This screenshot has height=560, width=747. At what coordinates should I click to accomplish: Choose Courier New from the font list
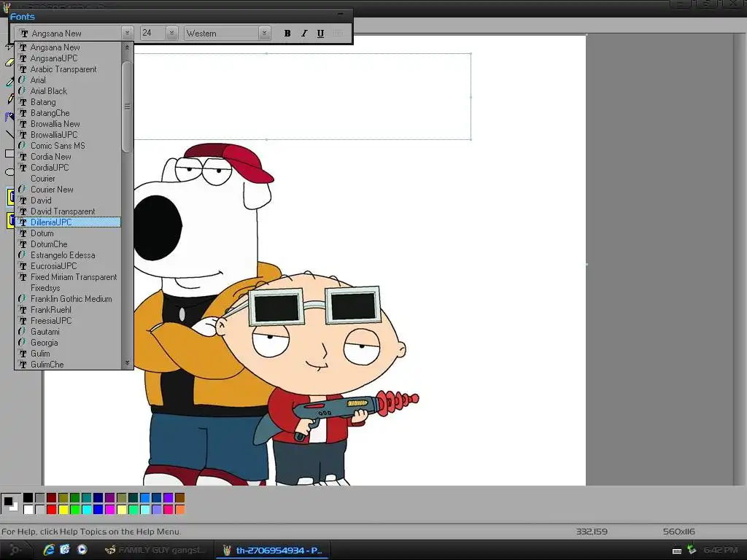click(68, 190)
